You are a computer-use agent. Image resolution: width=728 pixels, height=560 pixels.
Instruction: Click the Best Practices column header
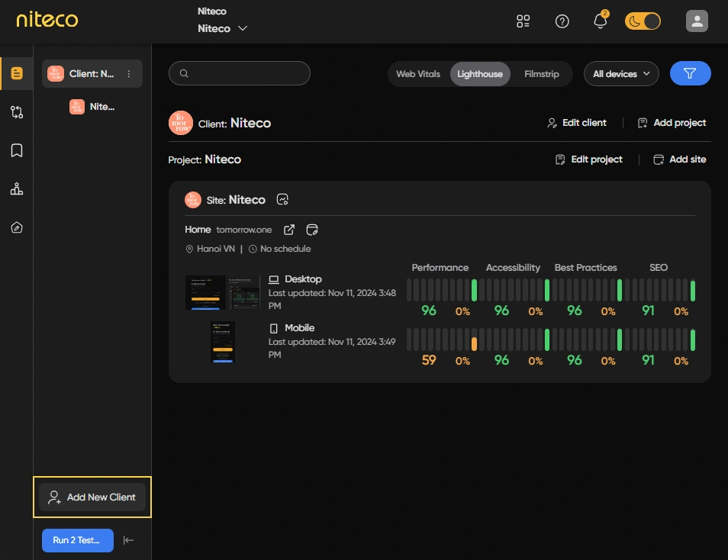[585, 268]
